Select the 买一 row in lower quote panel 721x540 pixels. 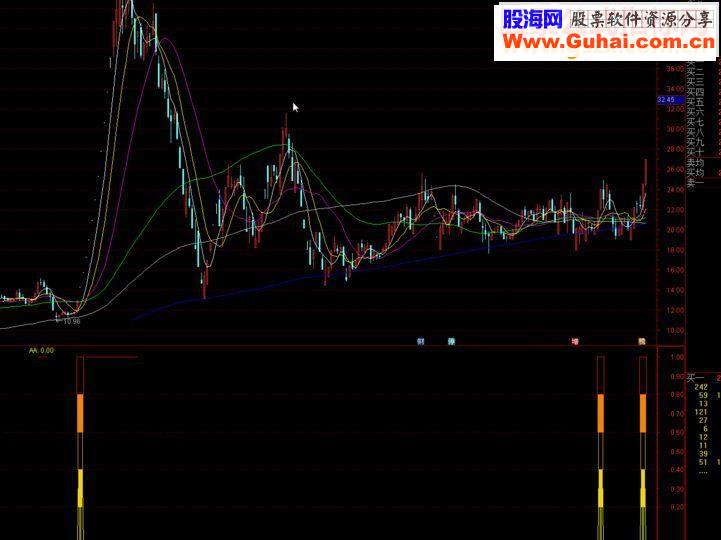[704, 378]
